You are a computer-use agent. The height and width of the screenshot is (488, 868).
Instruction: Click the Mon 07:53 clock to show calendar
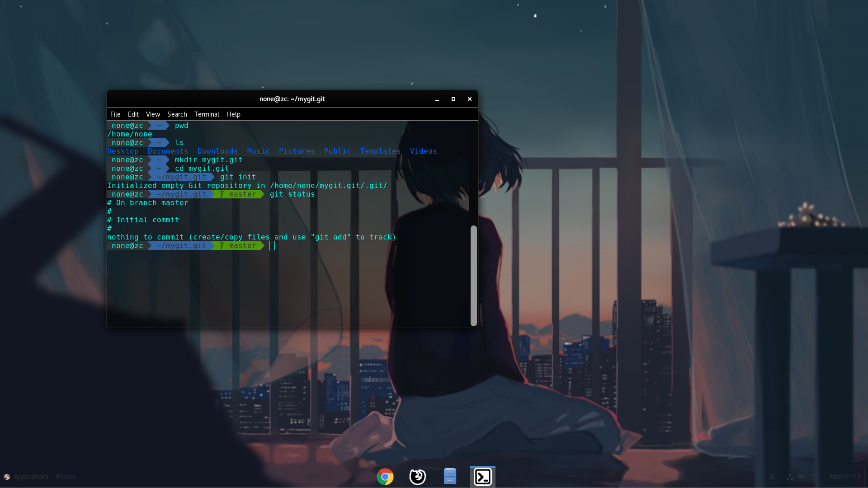pyautogui.click(x=846, y=476)
